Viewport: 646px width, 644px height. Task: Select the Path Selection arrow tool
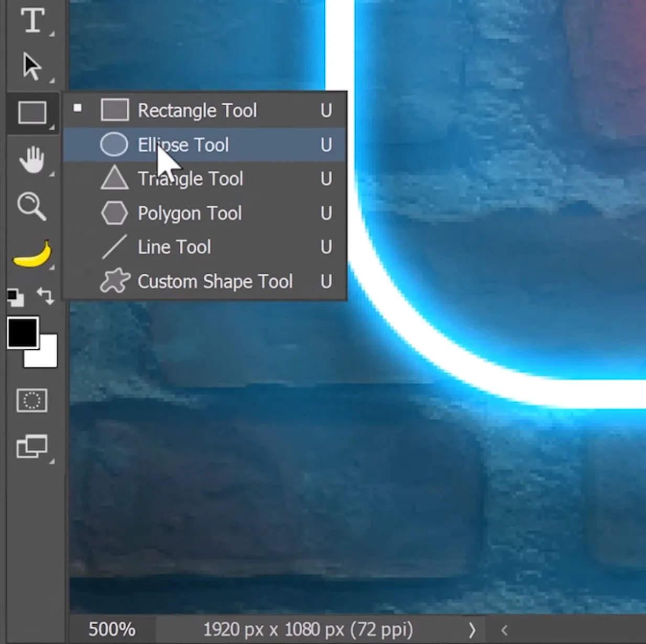(x=32, y=66)
